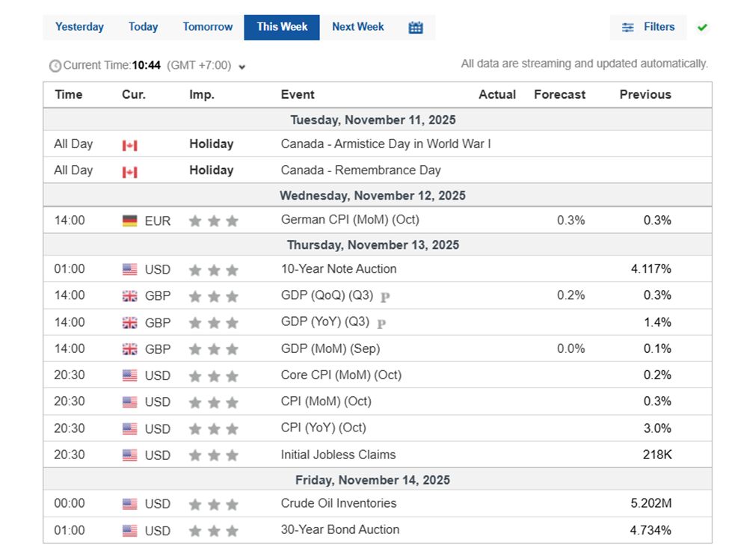Click the German flag on CPI row
The width and height of the screenshot is (729, 560).
pos(130,221)
